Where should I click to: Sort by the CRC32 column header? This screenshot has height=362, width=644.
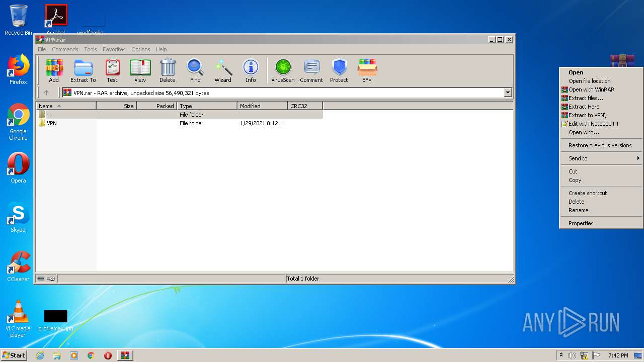[305, 106]
